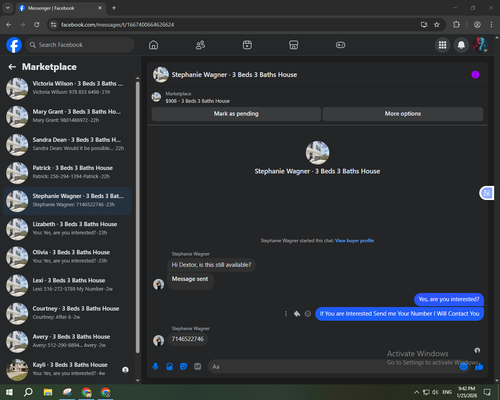Click Mark as pending button
The image size is (500, 400).
point(236,114)
